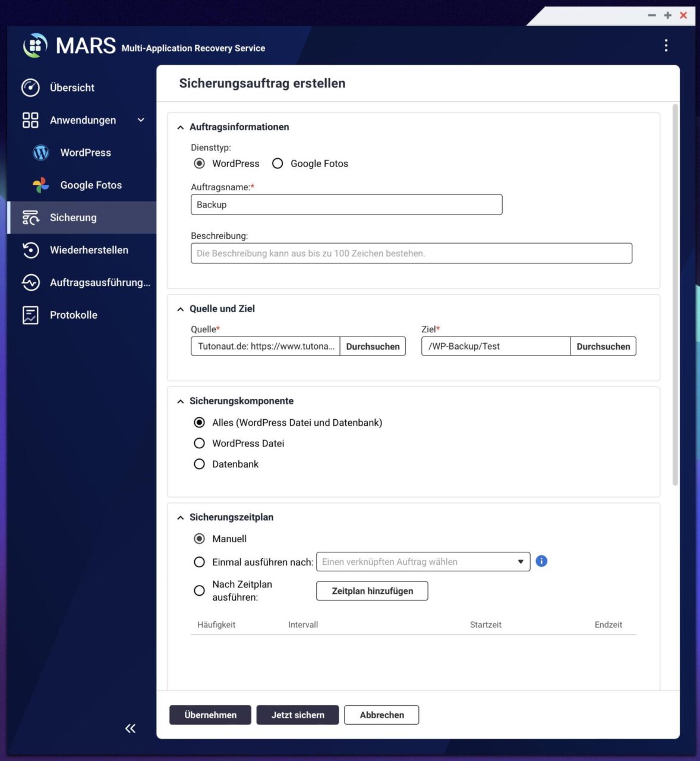The image size is (700, 761).
Task: Click the Häufigkeit column header
Action: pyautogui.click(x=216, y=625)
